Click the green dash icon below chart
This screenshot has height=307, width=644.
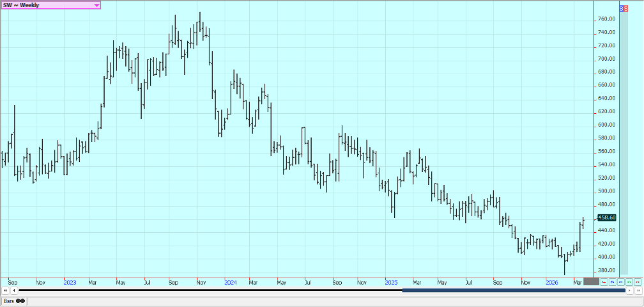pos(629,281)
